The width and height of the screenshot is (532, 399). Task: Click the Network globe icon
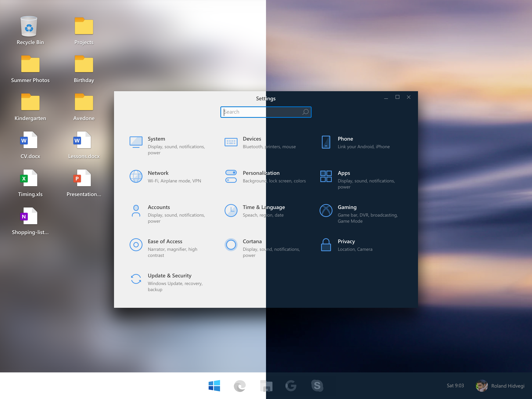point(136,176)
